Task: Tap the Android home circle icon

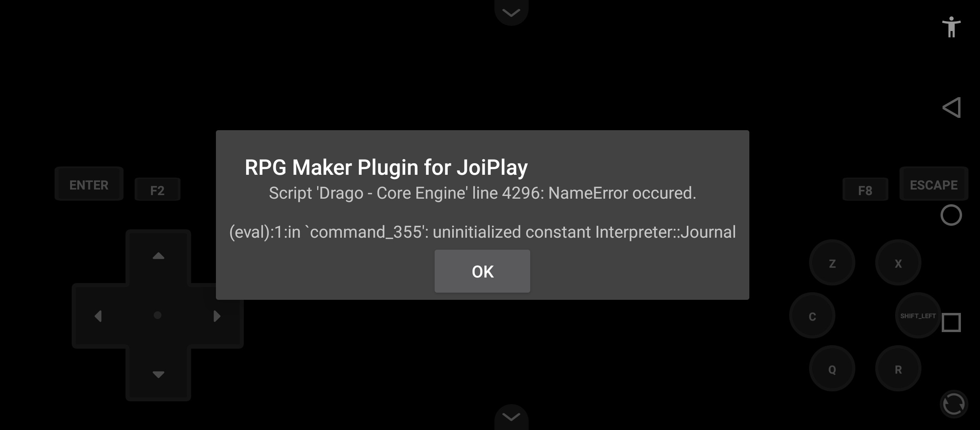Action: (951, 215)
